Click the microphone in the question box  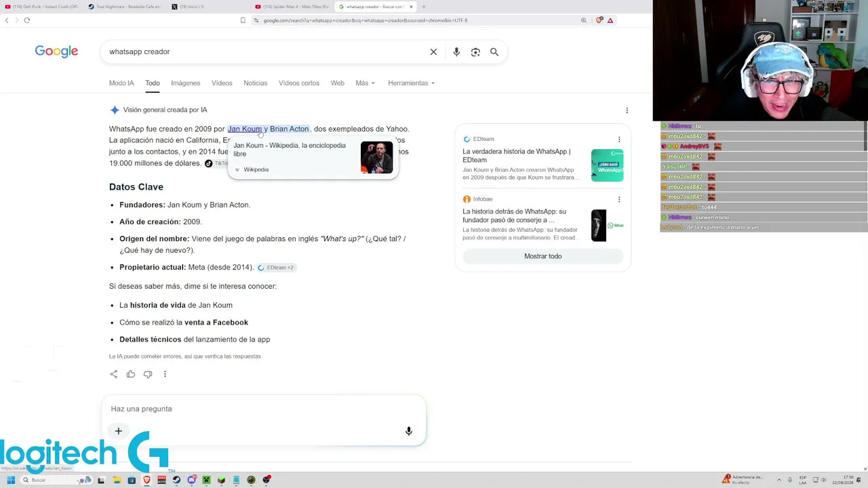(408, 431)
